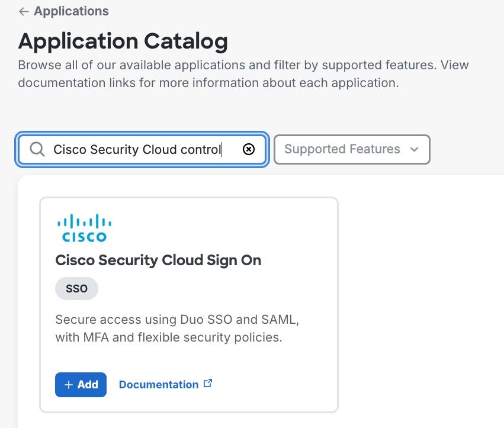
Task: Click the 'Documentation' text on the Cisco card
Action: coord(159,385)
